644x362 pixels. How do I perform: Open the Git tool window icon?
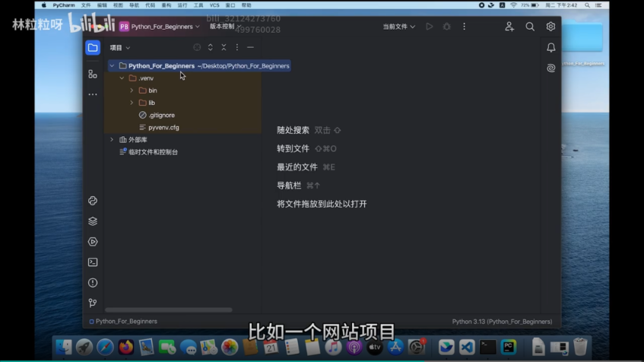tap(93, 303)
